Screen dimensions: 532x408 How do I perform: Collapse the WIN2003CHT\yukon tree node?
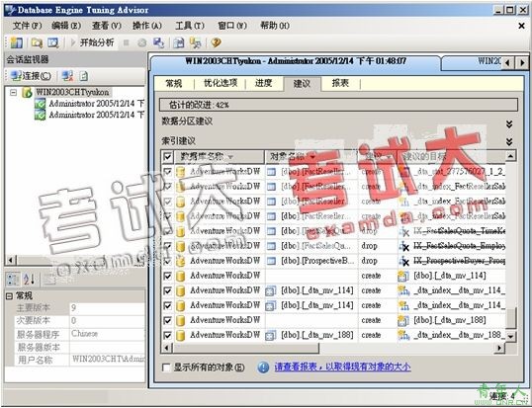coord(13,92)
